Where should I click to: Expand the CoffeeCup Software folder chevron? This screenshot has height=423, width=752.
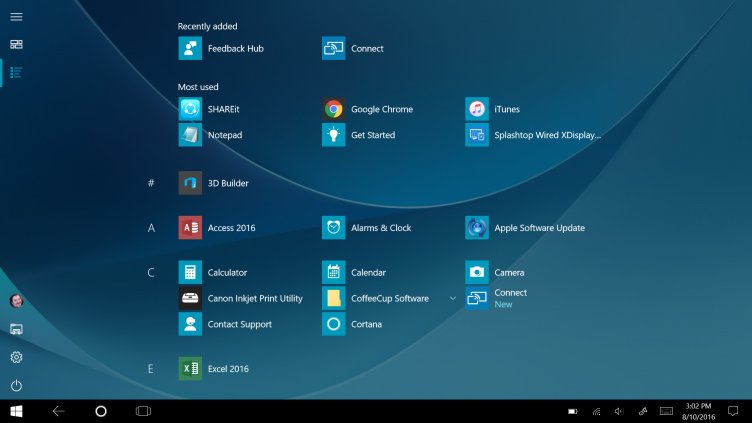[452, 298]
